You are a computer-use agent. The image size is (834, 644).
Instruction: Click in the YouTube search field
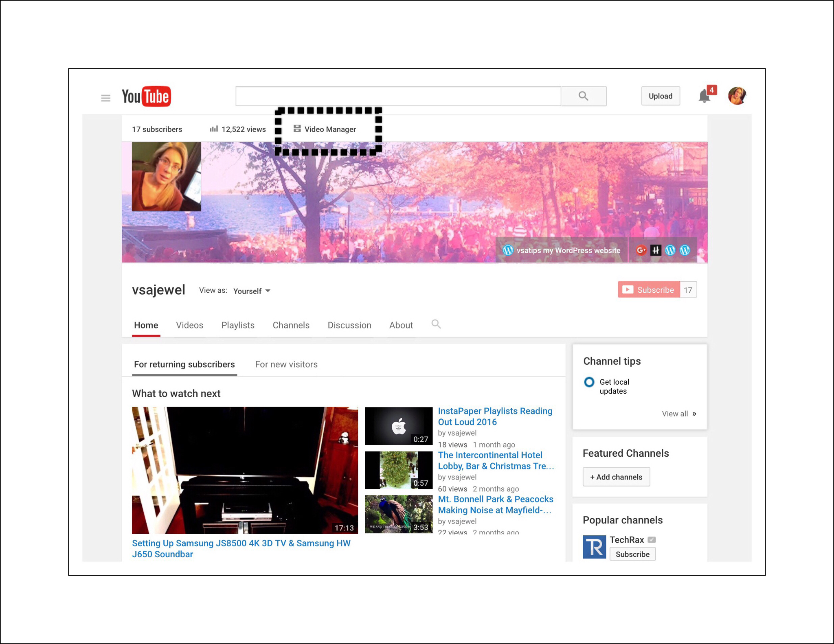(x=398, y=96)
